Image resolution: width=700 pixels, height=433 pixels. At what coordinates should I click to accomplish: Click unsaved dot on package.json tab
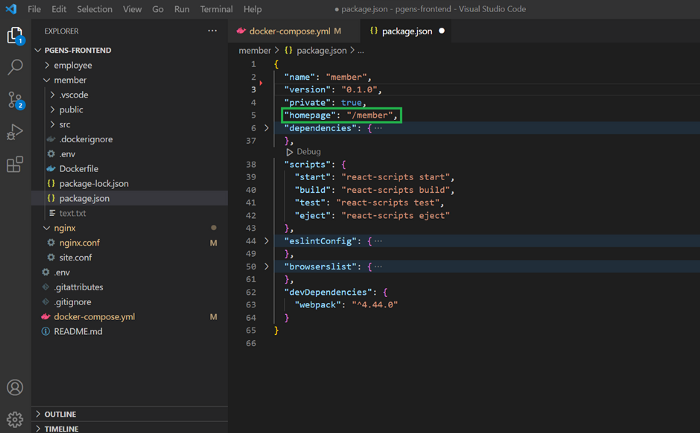point(442,31)
